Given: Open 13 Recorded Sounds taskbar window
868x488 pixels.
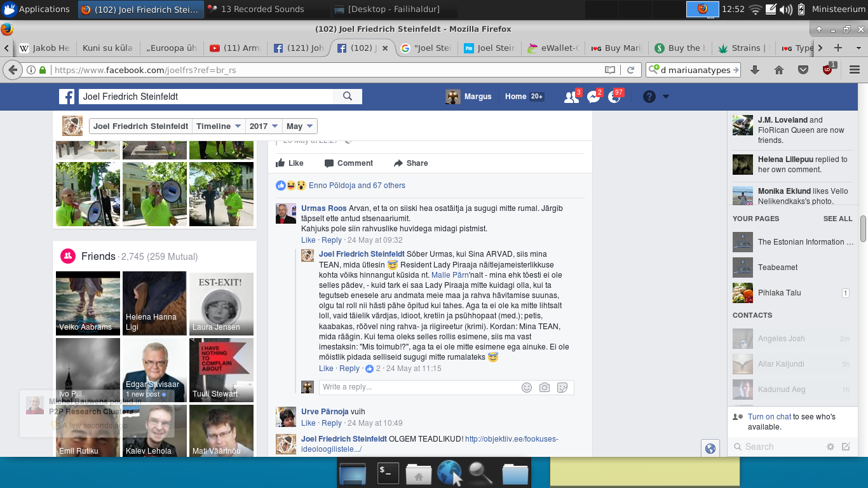Looking at the screenshot, I should tap(263, 10).
